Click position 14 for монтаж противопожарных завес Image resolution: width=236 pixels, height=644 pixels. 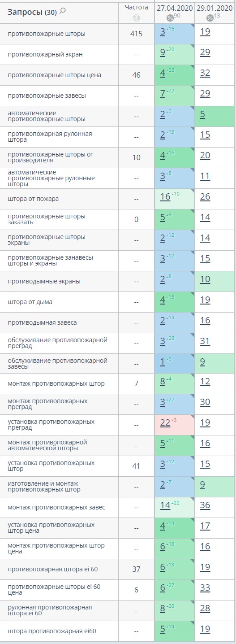[x=165, y=505]
